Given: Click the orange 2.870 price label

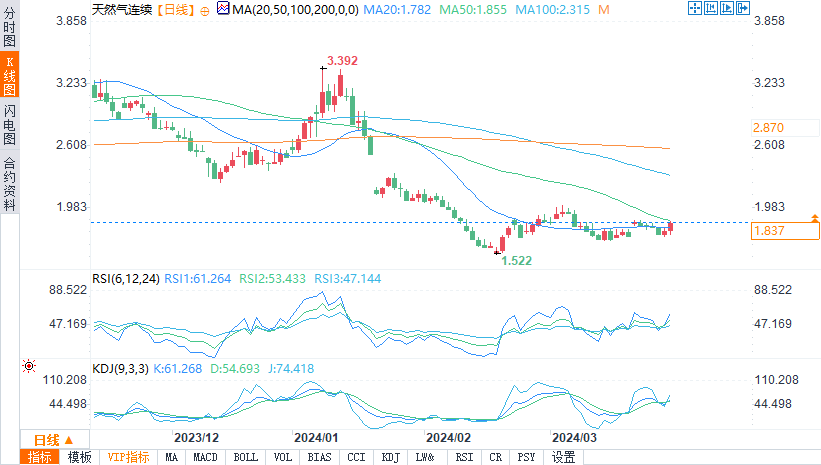Looking at the screenshot, I should pos(769,128).
